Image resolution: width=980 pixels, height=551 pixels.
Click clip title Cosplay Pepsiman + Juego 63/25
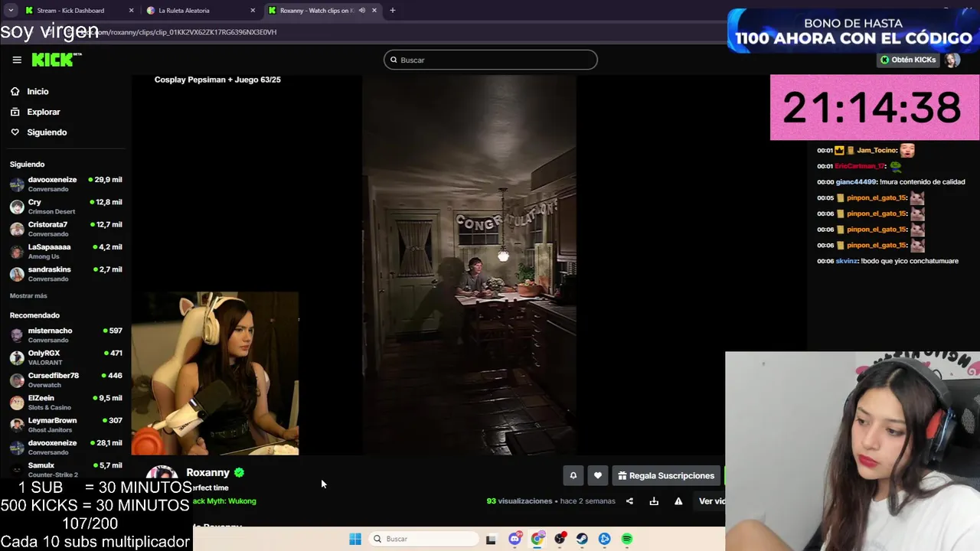(217, 80)
